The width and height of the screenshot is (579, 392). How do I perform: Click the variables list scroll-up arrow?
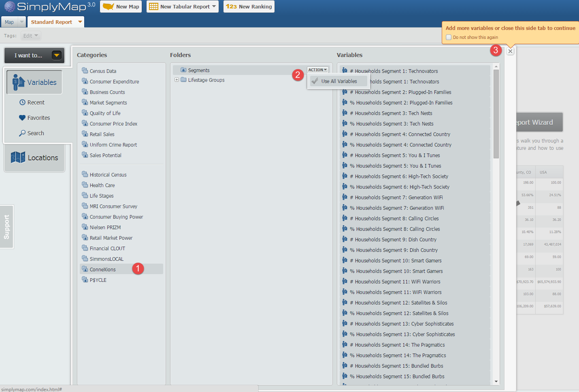point(496,67)
